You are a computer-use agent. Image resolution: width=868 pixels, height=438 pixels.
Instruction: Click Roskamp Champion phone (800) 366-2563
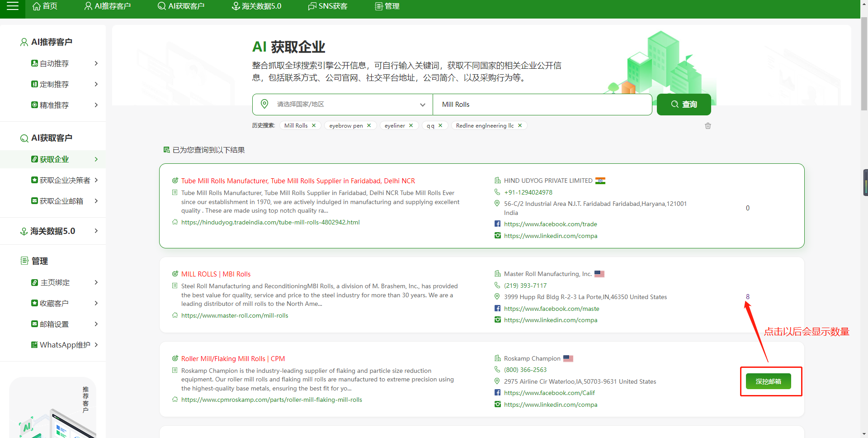pos(525,370)
